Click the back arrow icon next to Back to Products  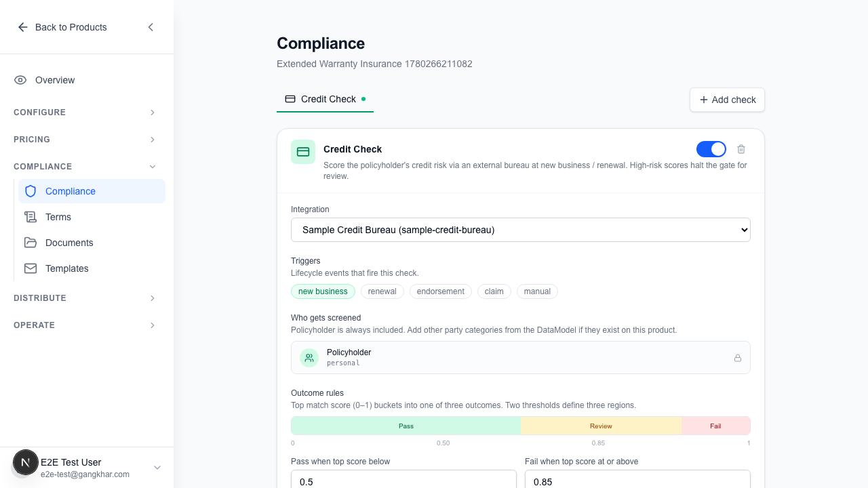click(22, 27)
